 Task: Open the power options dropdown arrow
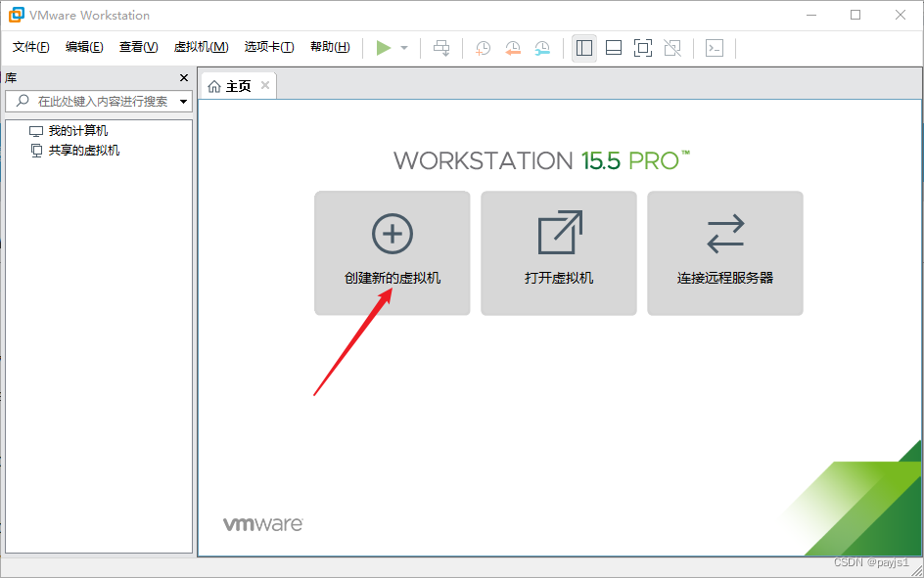[x=404, y=48]
